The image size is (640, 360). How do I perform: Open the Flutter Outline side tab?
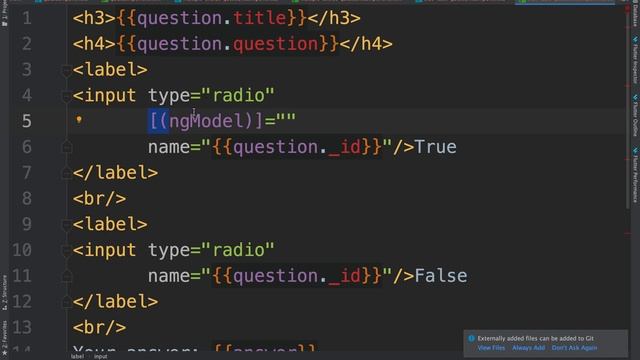click(x=635, y=115)
